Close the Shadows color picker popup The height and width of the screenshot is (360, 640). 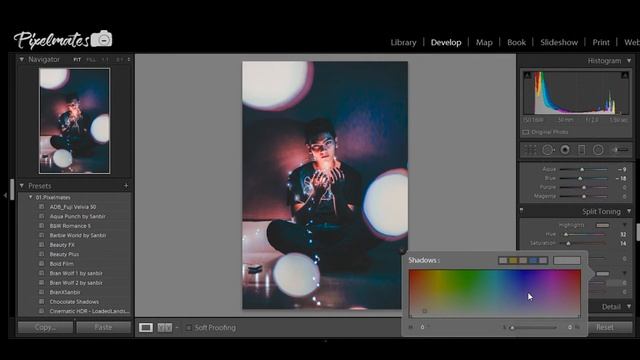(402, 251)
